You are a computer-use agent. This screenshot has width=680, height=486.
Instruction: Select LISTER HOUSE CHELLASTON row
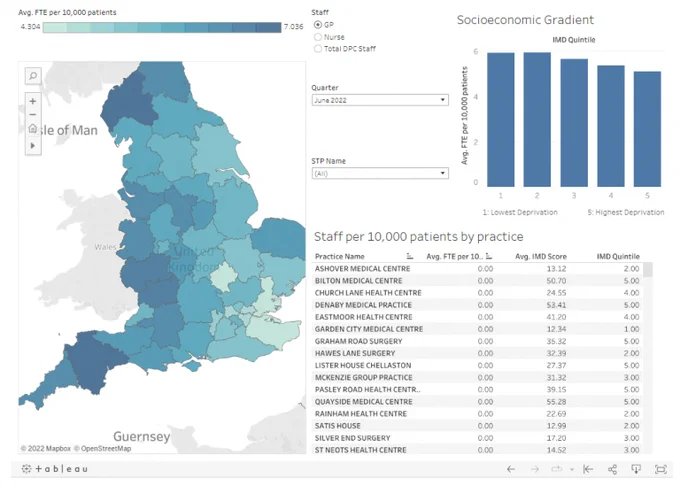coord(477,365)
